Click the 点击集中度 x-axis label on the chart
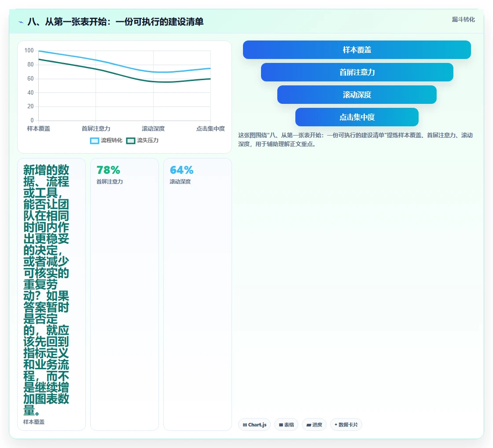This screenshot has height=448, width=493. pos(210,129)
